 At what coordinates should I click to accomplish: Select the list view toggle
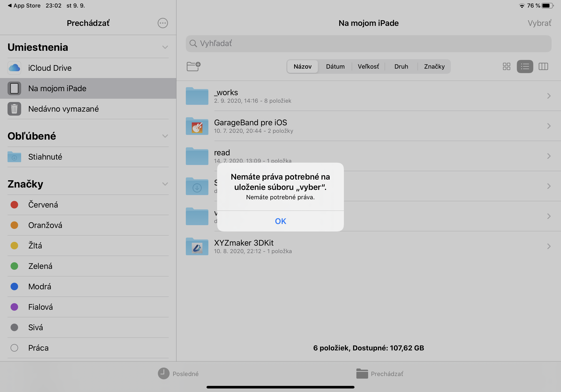(x=525, y=66)
